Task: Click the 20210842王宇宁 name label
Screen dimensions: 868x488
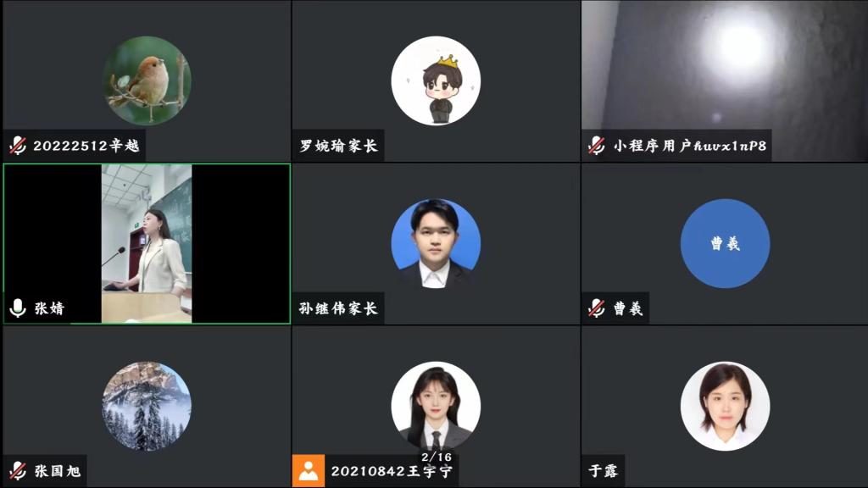Action: [392, 471]
